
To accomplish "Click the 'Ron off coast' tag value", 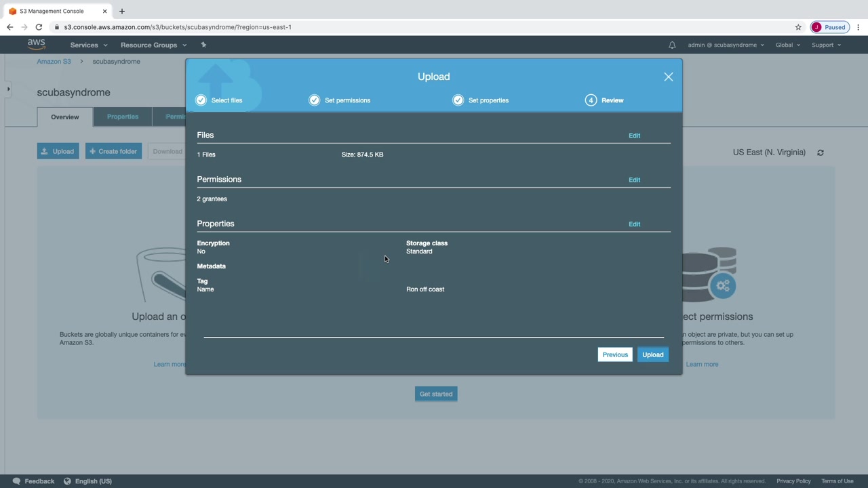I will click(x=425, y=289).
